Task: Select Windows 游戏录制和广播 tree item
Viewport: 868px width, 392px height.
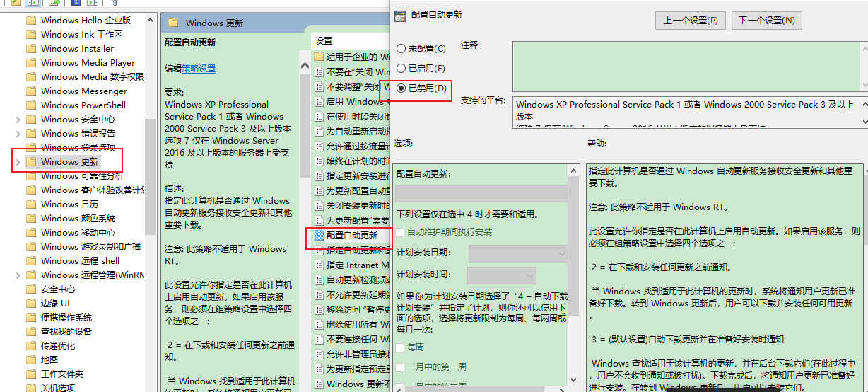Action: pyautogui.click(x=90, y=247)
